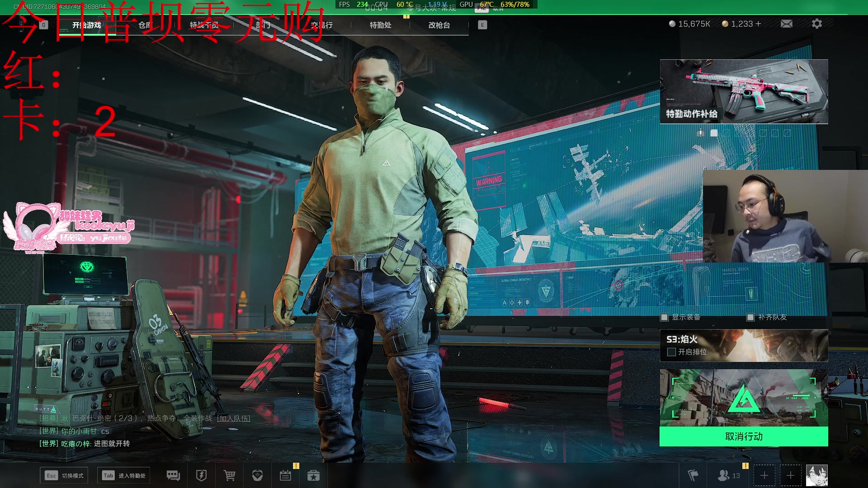Open the friends list showing 13
Screen dimensions: 868x488
click(x=729, y=475)
